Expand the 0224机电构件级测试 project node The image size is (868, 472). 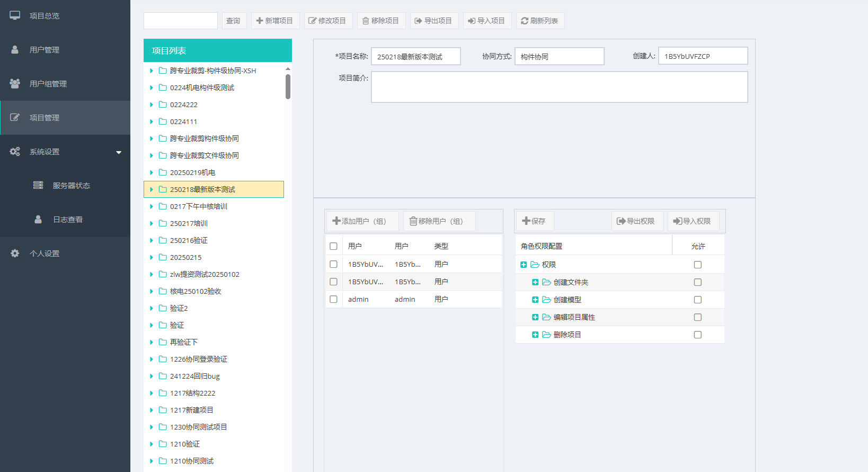[x=152, y=88]
